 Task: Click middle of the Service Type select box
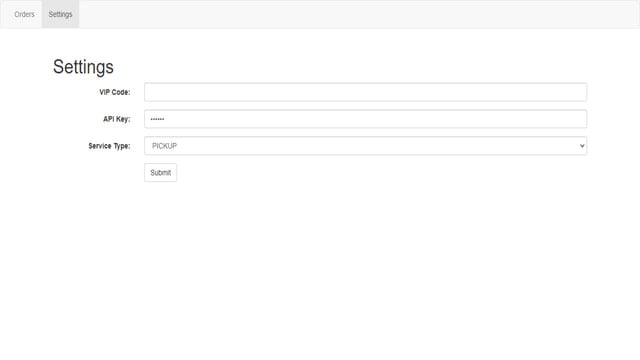tap(365, 146)
